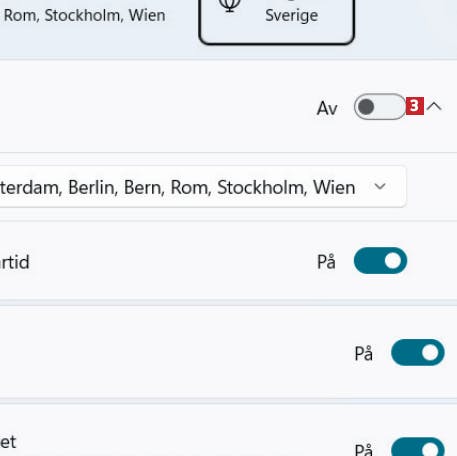Click the Sverige region card
The width and height of the screenshot is (457, 456).
(x=276, y=21)
